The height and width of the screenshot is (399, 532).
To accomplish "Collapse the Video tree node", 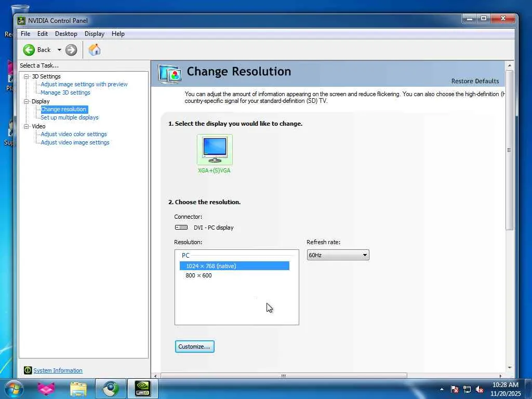I will pos(26,126).
